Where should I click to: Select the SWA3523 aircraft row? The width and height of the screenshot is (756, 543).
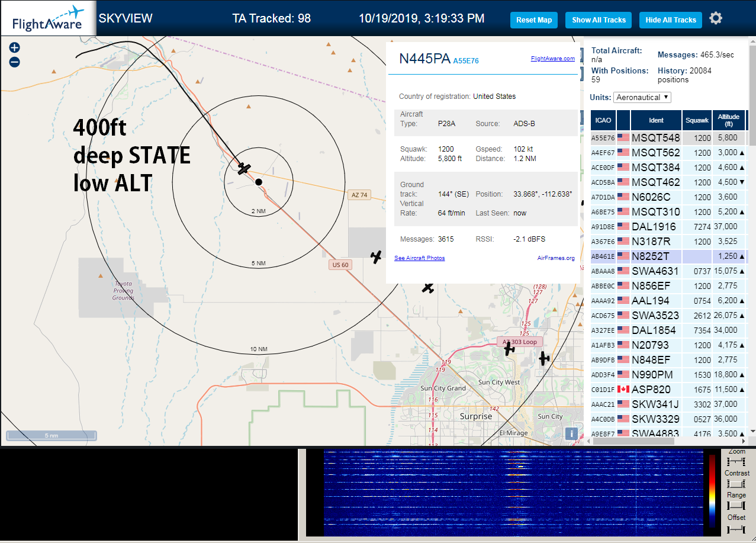click(x=668, y=315)
